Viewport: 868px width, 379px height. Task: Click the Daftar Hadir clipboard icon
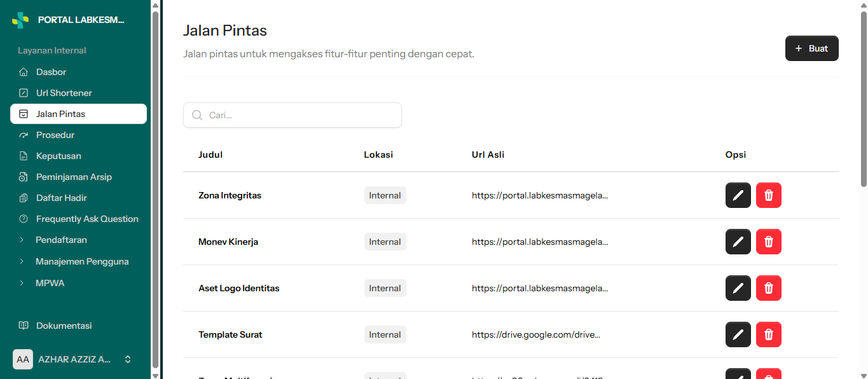coord(24,198)
